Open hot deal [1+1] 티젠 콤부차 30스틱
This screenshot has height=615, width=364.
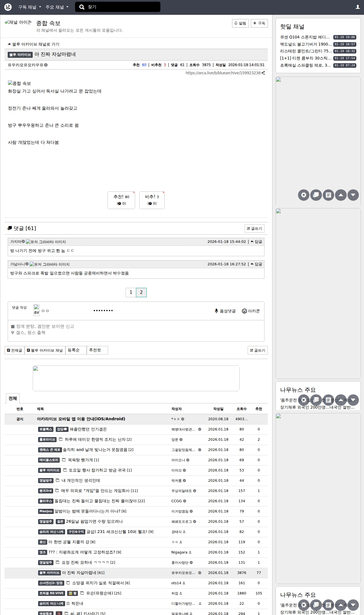pos(306,58)
